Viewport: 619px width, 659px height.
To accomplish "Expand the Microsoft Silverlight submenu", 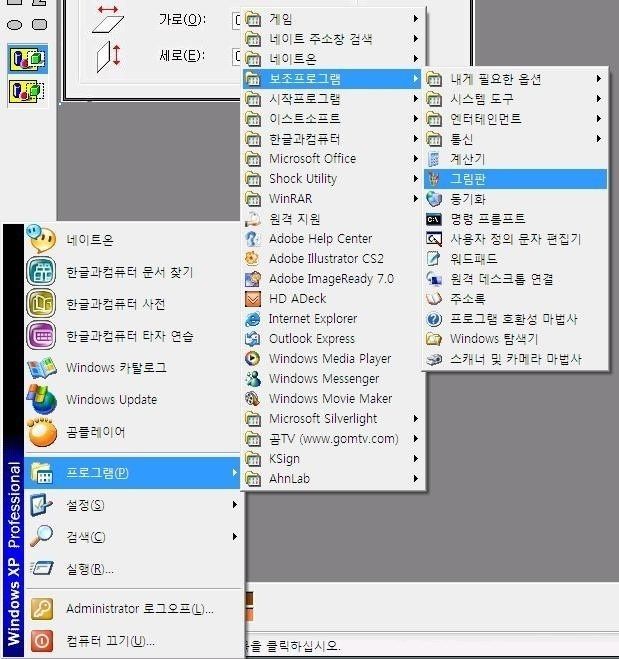I will click(416, 419).
